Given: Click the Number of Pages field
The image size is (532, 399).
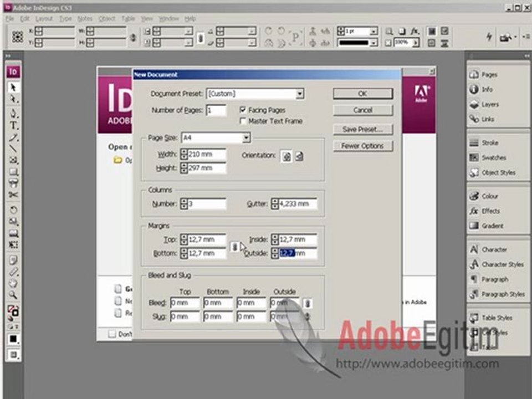Looking at the screenshot, I should coord(216,110).
